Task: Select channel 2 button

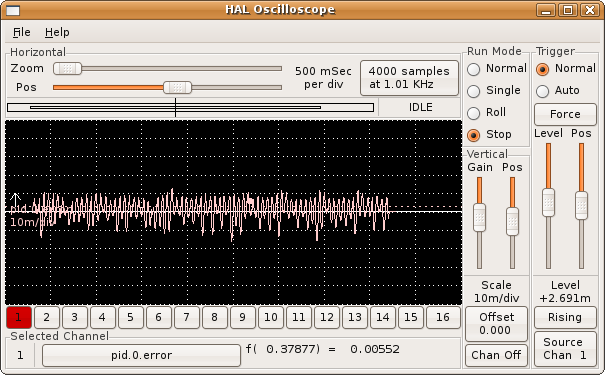Action: 46,318
